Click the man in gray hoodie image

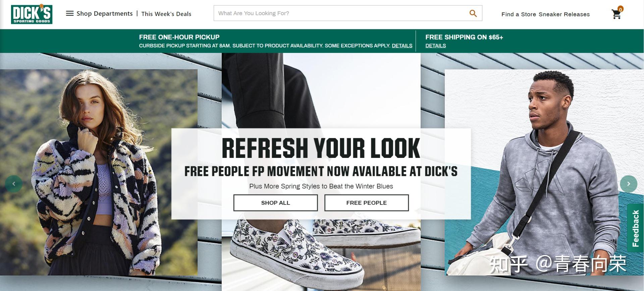[x=544, y=172]
